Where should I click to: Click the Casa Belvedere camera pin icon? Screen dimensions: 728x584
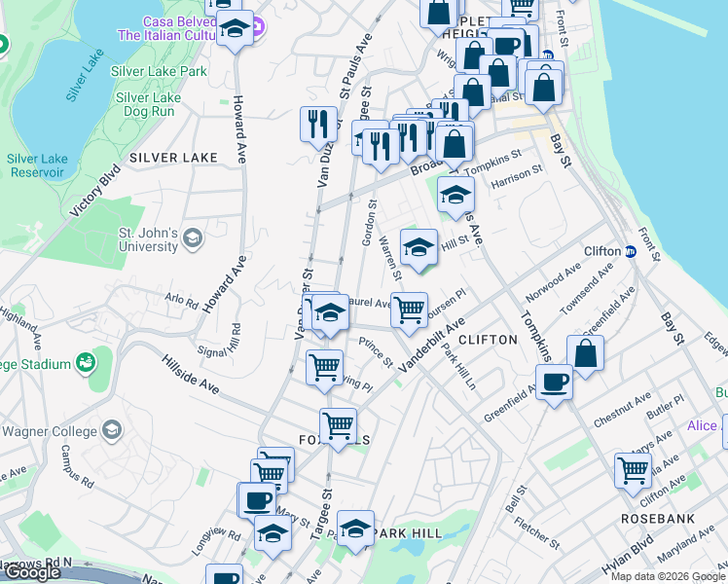(259, 26)
